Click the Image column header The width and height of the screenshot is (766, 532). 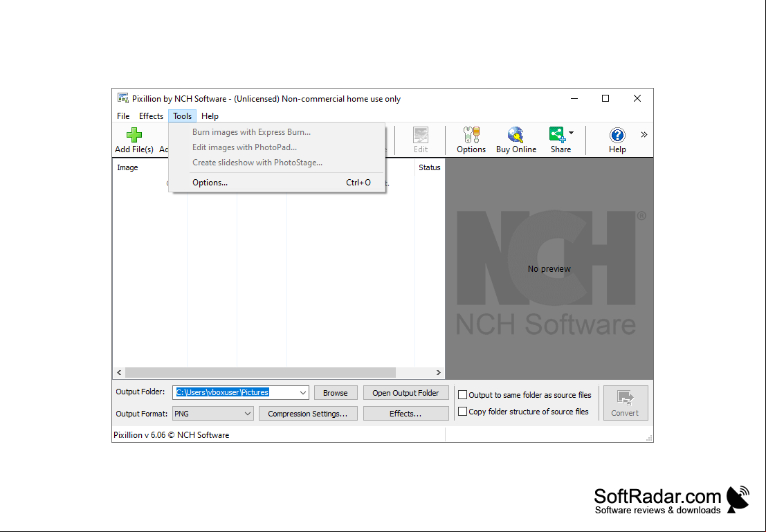point(127,167)
